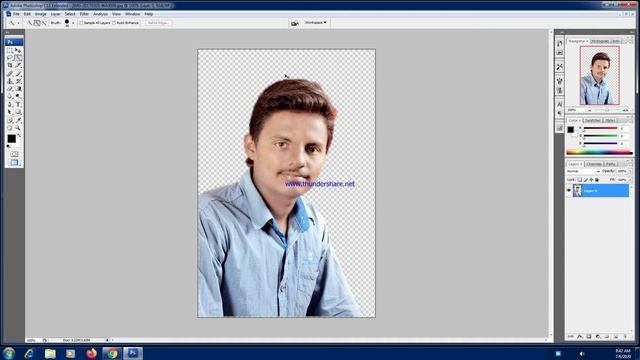Click Subtract from Selection mode button
This screenshot has height=360, width=640.
click(44, 23)
